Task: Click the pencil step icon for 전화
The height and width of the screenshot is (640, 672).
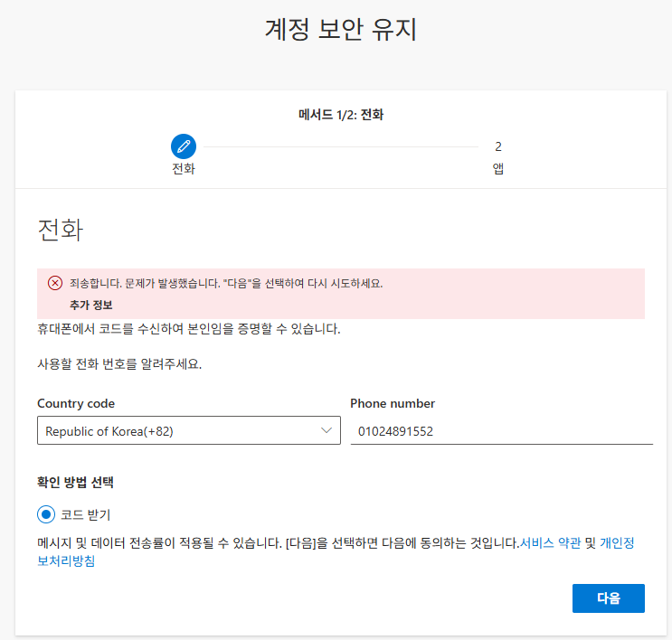Action: (184, 146)
